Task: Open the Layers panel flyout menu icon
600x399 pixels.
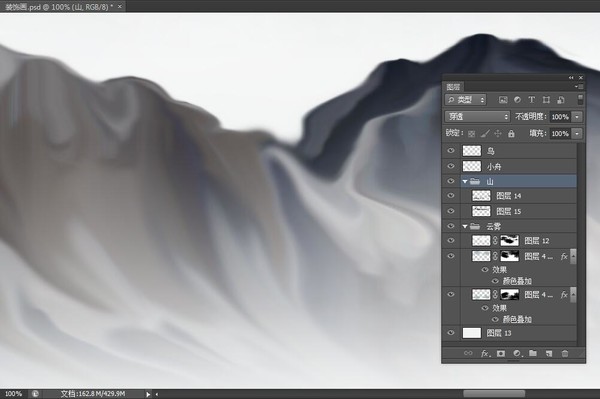Action: [x=579, y=87]
